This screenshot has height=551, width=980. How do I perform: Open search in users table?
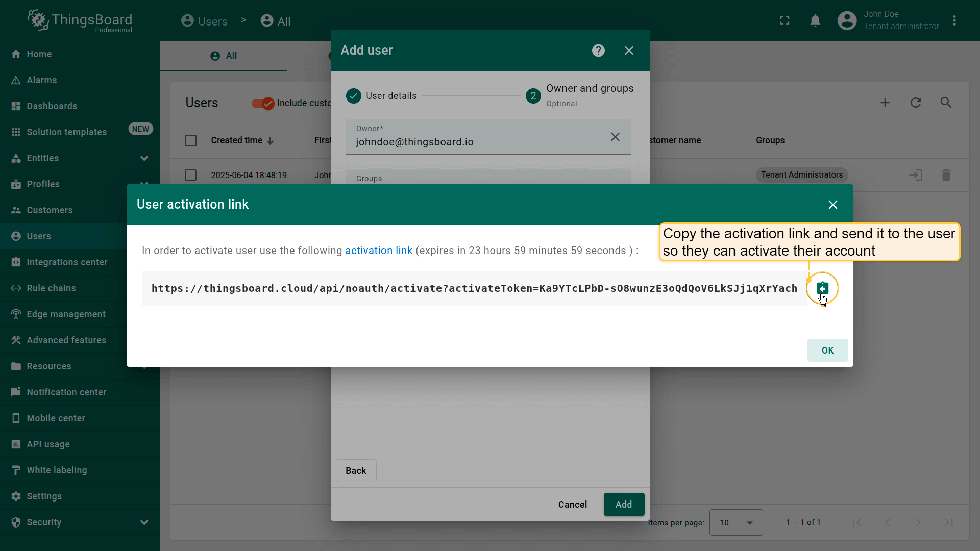tap(946, 103)
